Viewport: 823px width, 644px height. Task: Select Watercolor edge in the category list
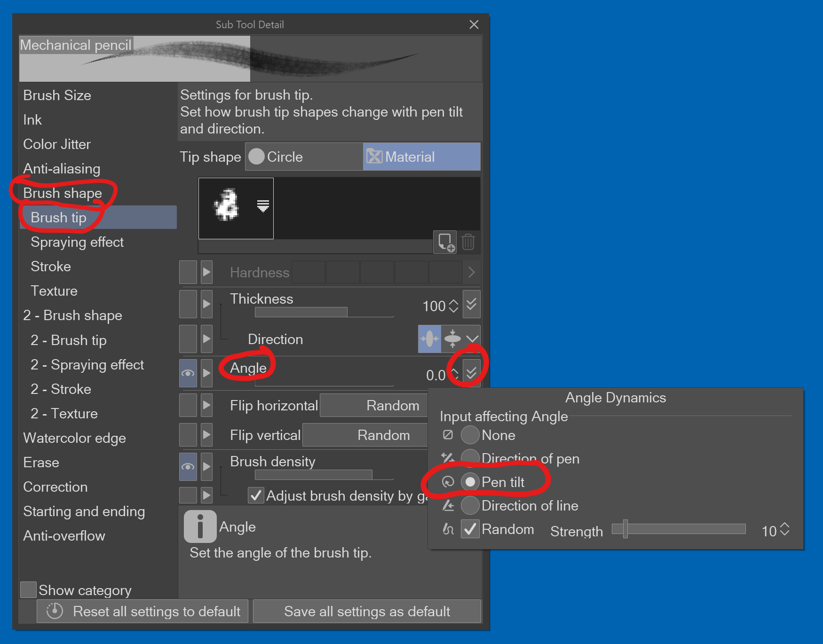pyautogui.click(x=74, y=438)
